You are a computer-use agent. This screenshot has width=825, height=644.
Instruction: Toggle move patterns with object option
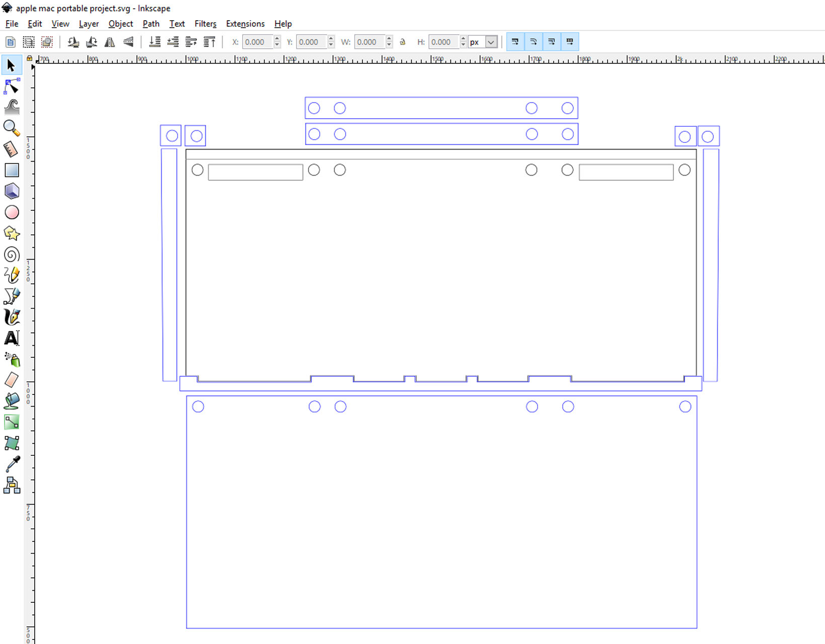[x=570, y=42]
